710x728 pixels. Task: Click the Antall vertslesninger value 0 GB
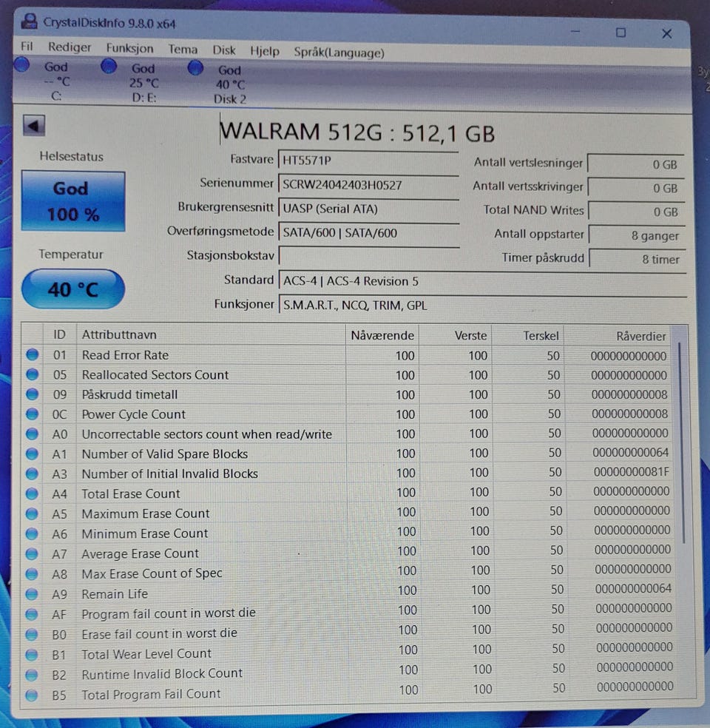click(x=636, y=164)
